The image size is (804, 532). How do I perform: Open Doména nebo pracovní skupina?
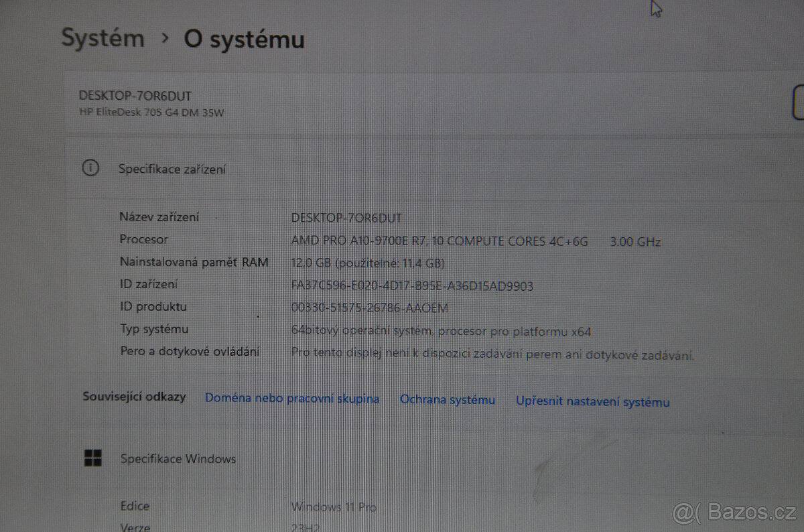click(293, 398)
